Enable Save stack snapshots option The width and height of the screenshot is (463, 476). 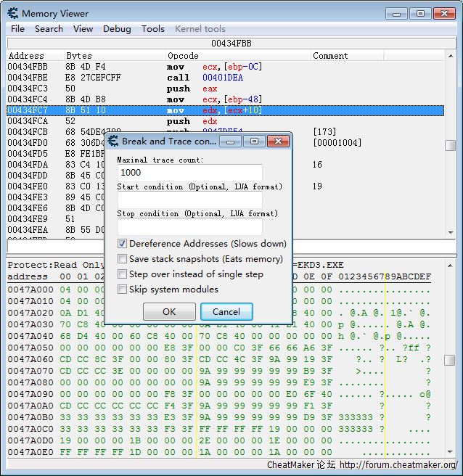[123, 259]
